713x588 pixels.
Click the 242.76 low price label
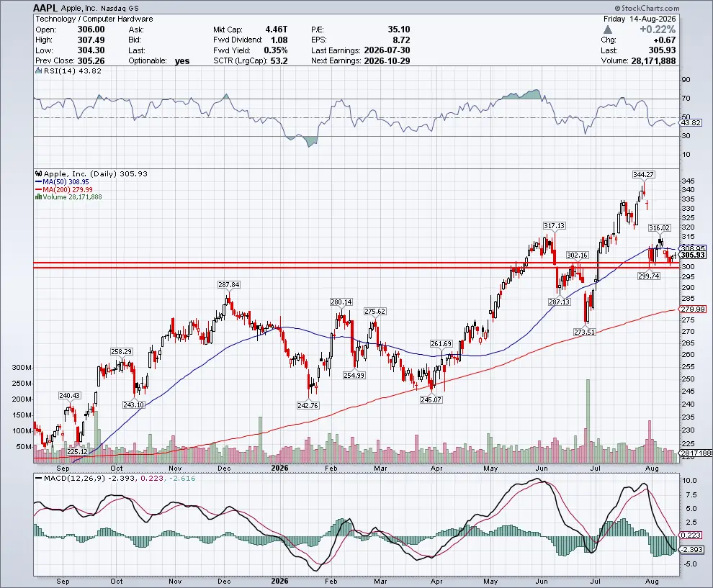point(308,405)
